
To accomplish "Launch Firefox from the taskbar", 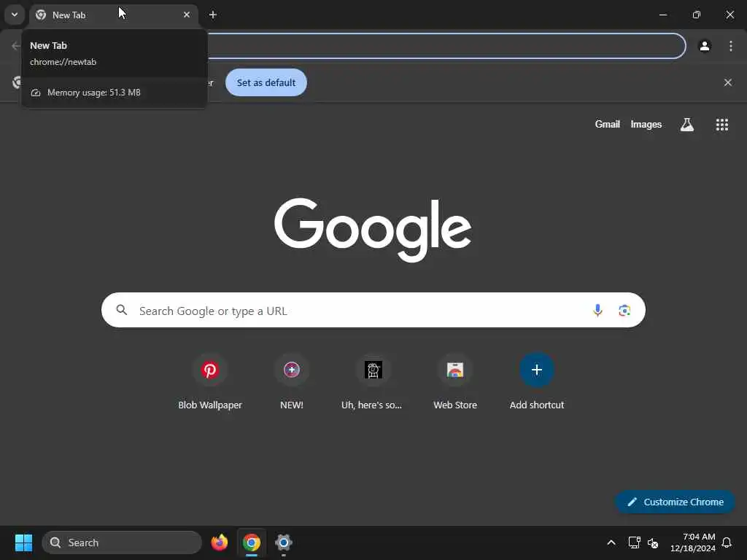I will coord(219,542).
